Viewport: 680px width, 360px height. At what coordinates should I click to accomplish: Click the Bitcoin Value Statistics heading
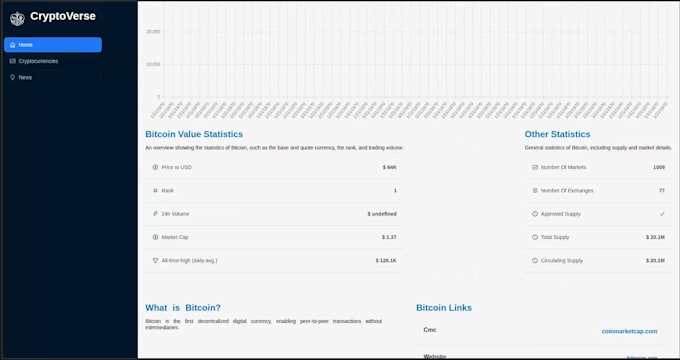point(194,134)
